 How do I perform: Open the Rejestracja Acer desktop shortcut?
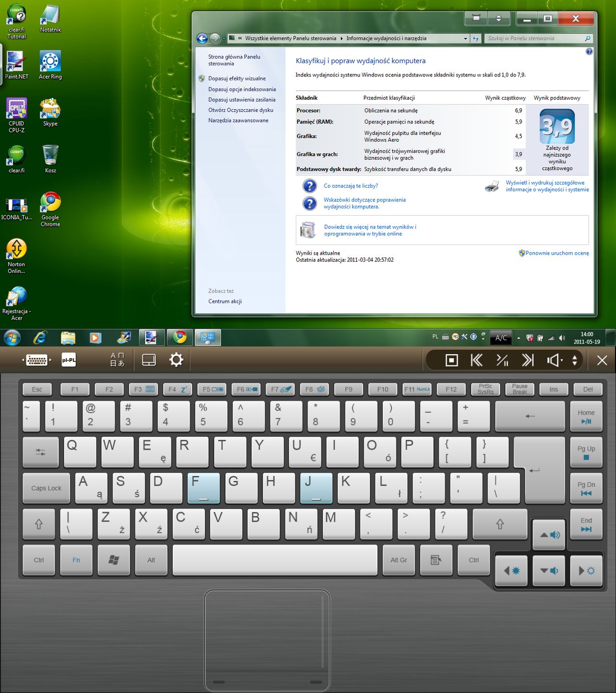(x=16, y=303)
